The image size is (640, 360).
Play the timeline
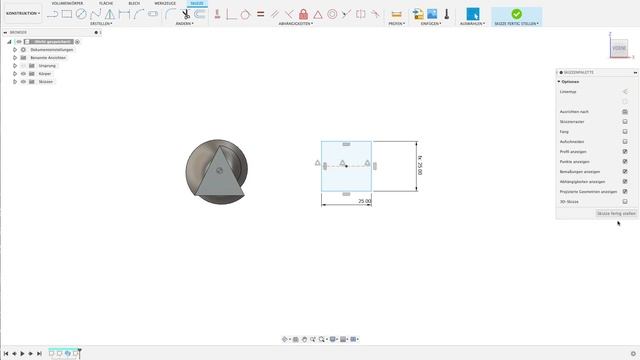(x=22, y=353)
